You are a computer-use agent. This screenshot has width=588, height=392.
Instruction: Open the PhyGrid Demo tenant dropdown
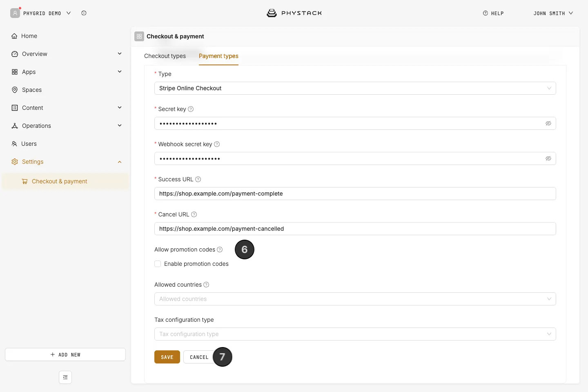(47, 13)
